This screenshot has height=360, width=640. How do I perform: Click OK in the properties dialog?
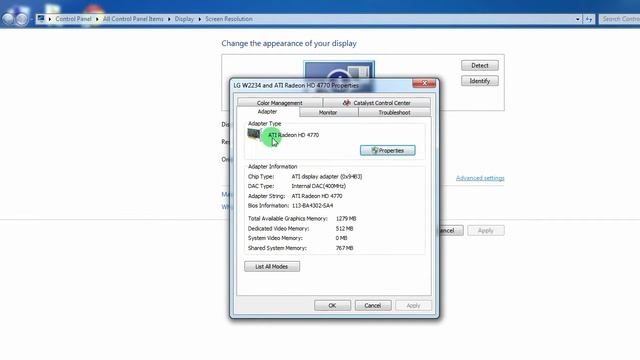click(x=332, y=305)
